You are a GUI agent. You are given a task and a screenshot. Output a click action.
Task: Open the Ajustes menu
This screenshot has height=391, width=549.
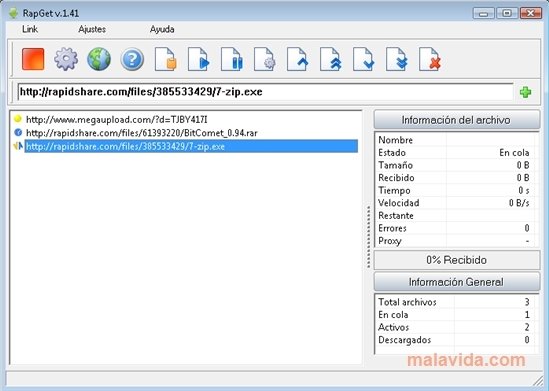coord(92,29)
